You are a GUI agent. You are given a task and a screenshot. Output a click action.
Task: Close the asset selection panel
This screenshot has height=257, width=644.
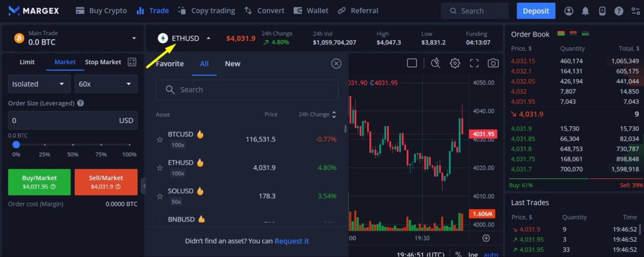point(336,63)
